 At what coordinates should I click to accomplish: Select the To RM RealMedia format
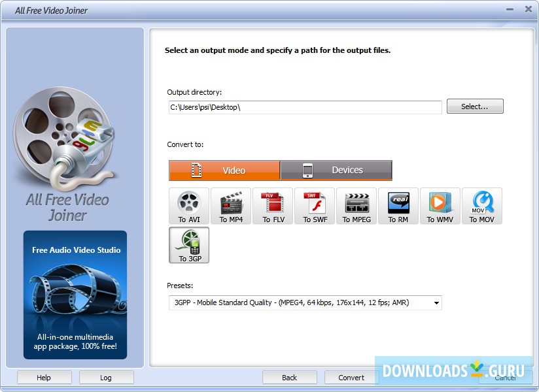pyautogui.click(x=398, y=206)
